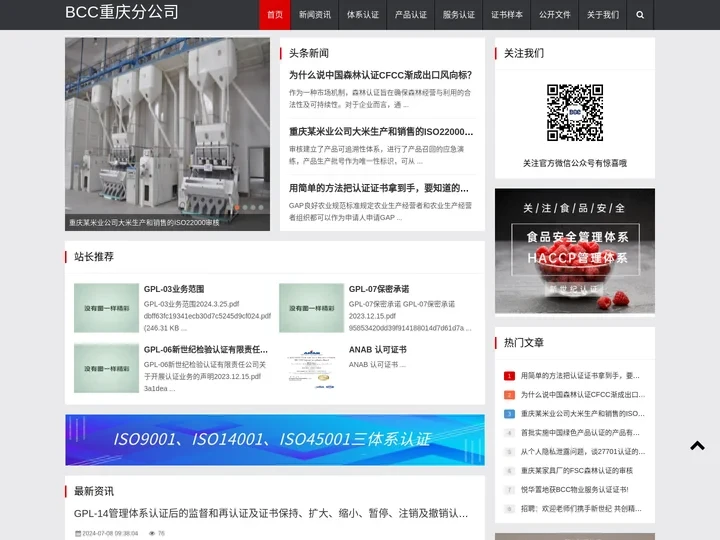
Task: Open GPL-03业务范围 title link
Action: tap(174, 289)
